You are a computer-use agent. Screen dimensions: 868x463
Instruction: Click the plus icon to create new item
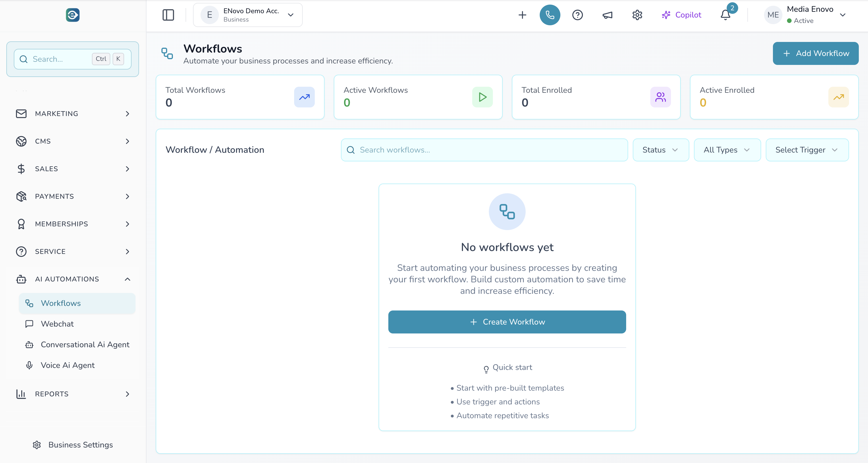(522, 15)
